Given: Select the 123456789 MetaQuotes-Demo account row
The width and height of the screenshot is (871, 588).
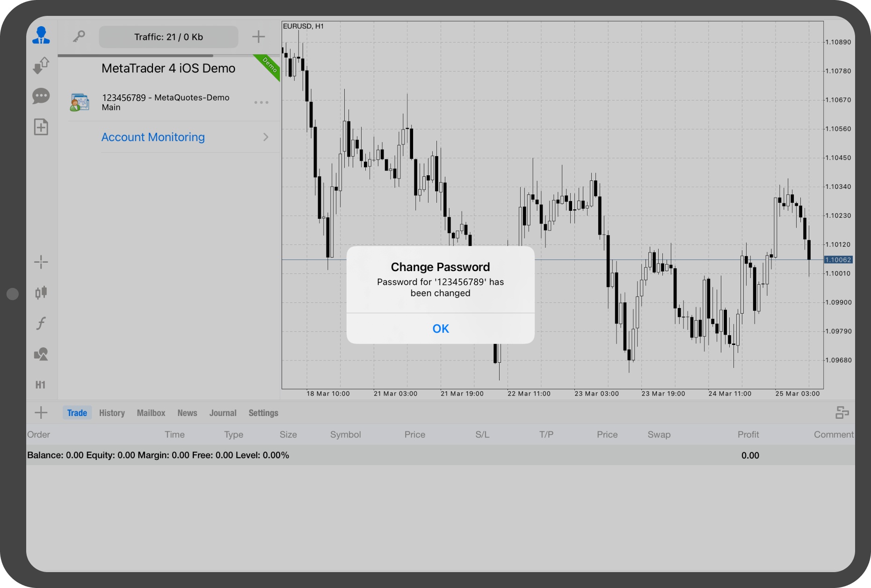Looking at the screenshot, I should tap(166, 102).
